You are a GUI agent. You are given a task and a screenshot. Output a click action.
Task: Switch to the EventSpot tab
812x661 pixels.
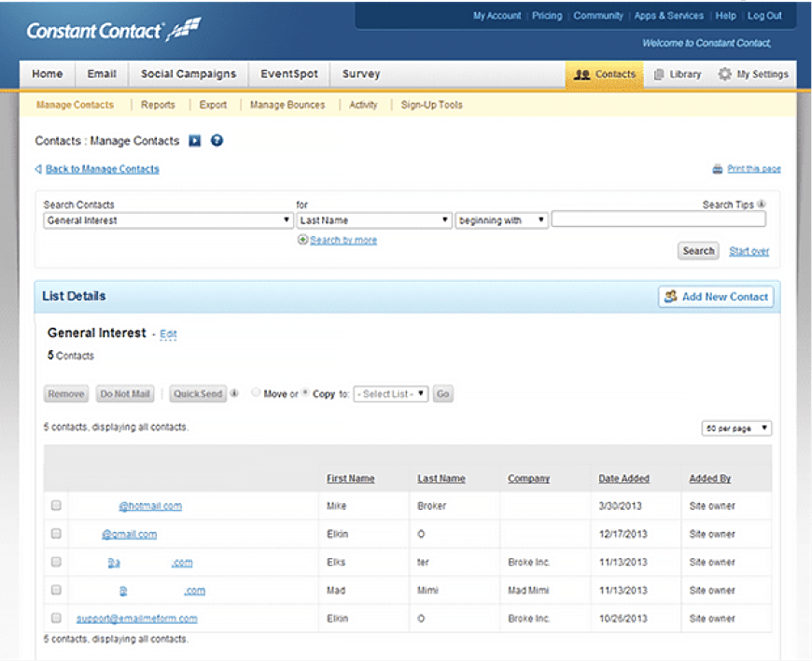(x=288, y=75)
